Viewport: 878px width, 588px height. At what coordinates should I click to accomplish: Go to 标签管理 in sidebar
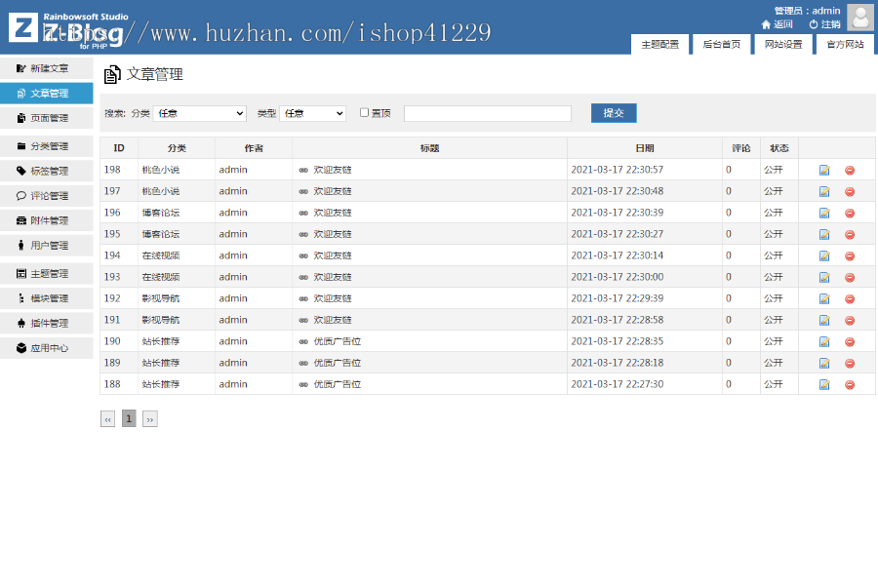[x=47, y=171]
